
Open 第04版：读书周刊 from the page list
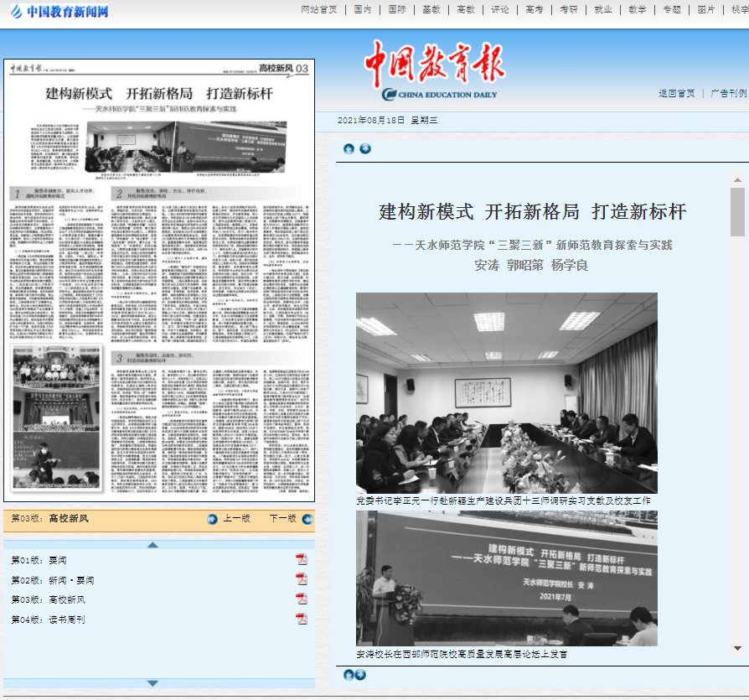pos(49,620)
